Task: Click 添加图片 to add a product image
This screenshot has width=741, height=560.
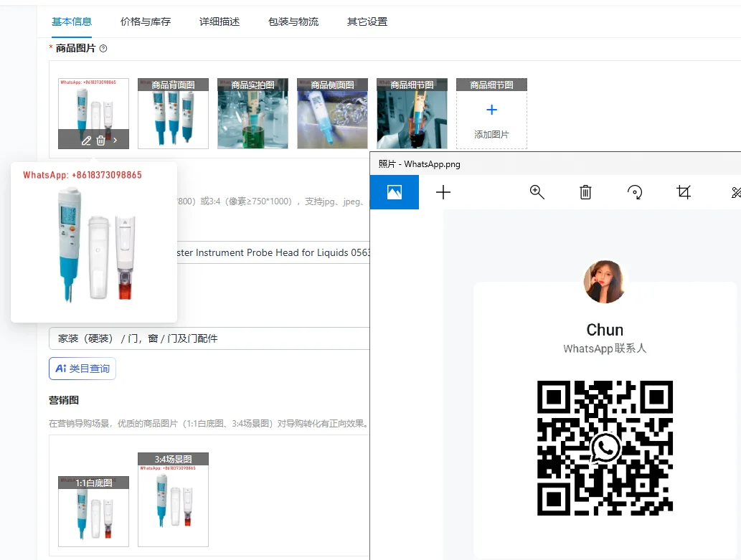Action: point(491,118)
